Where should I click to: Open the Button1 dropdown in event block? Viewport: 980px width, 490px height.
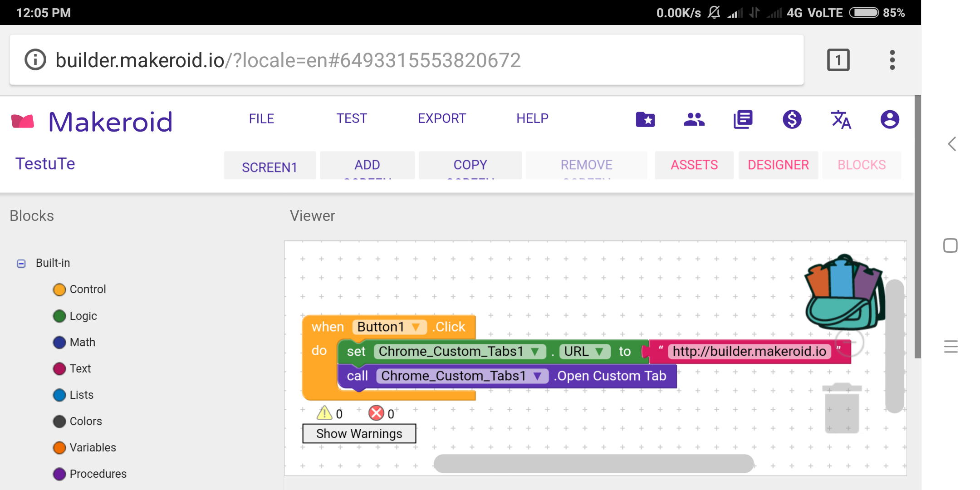(415, 327)
